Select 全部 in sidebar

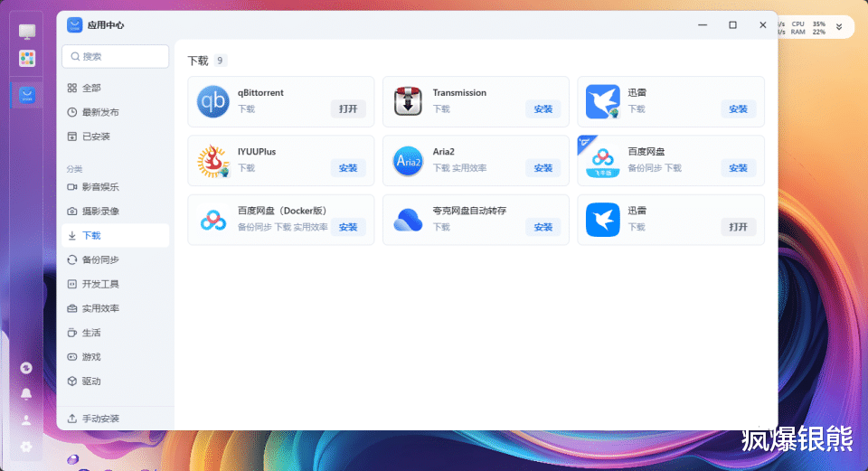[115, 88]
